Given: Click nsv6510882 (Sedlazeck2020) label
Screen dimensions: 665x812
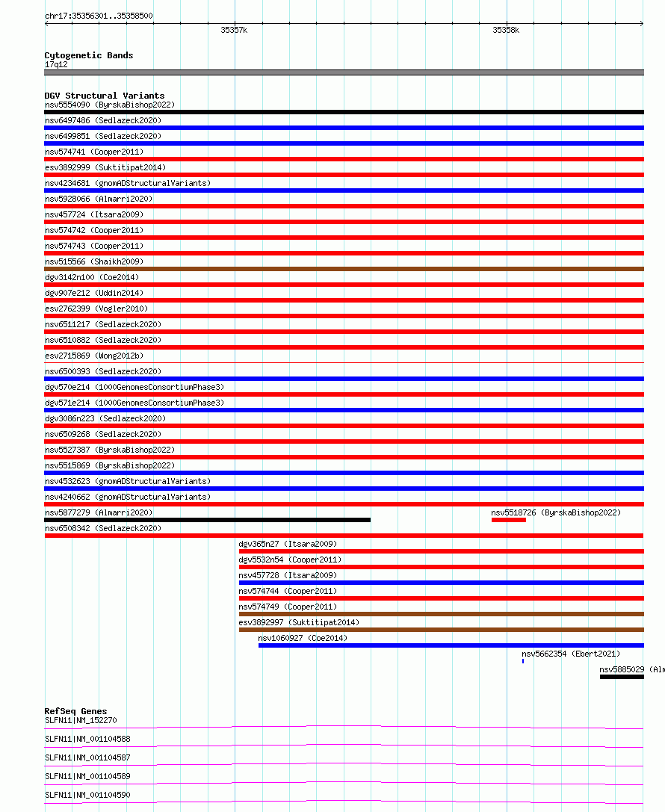Looking at the screenshot, I should (103, 340).
